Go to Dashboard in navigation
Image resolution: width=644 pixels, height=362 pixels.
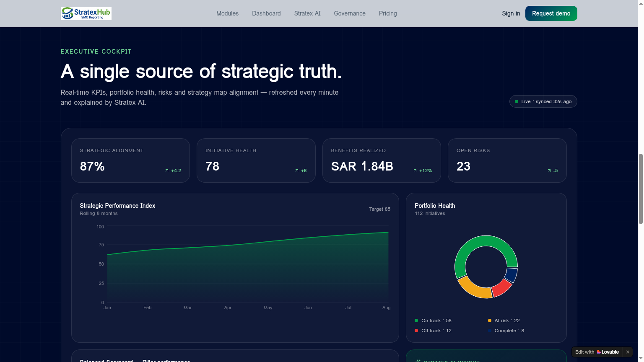click(266, 13)
